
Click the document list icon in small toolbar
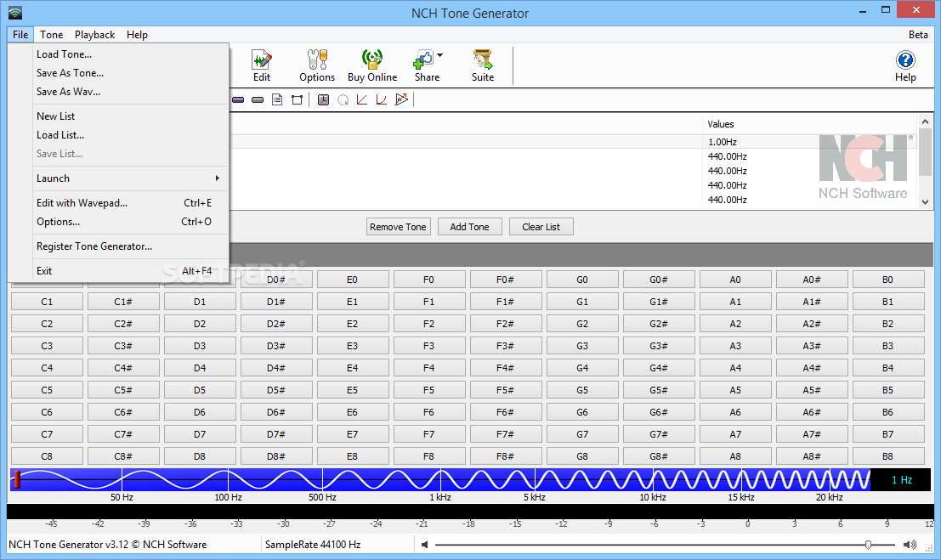click(x=276, y=99)
